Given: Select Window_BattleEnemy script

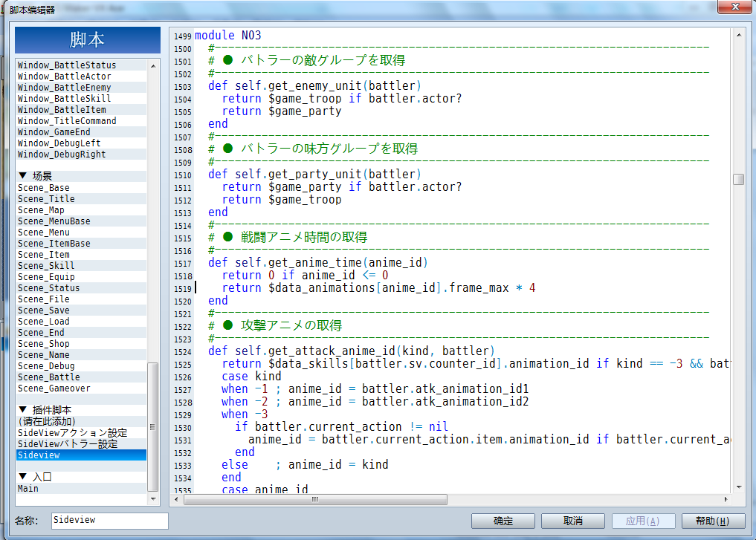Looking at the screenshot, I should click(82, 87).
